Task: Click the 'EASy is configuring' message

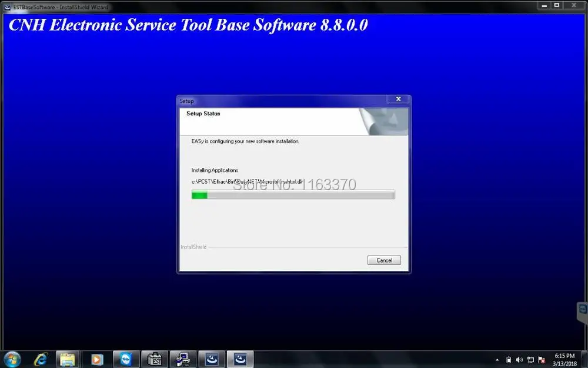Action: (245, 141)
